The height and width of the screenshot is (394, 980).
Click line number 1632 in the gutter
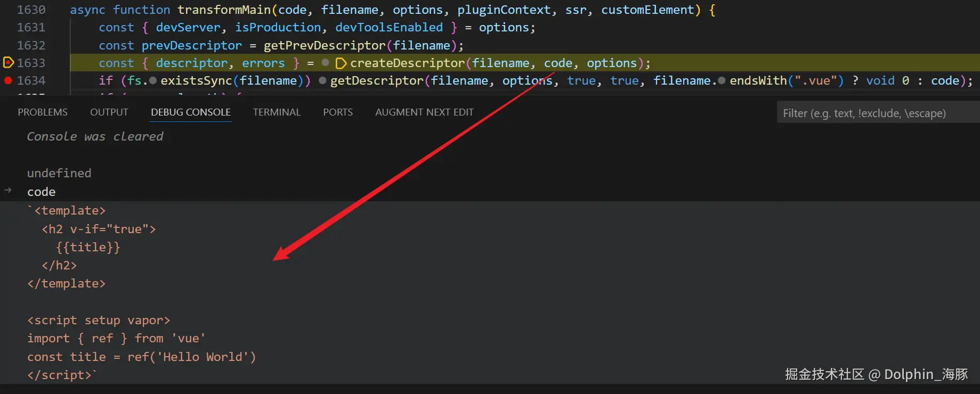(x=31, y=45)
